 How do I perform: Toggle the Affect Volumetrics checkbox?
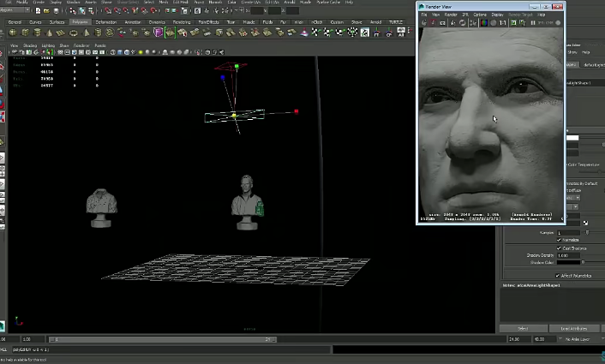[559, 275]
